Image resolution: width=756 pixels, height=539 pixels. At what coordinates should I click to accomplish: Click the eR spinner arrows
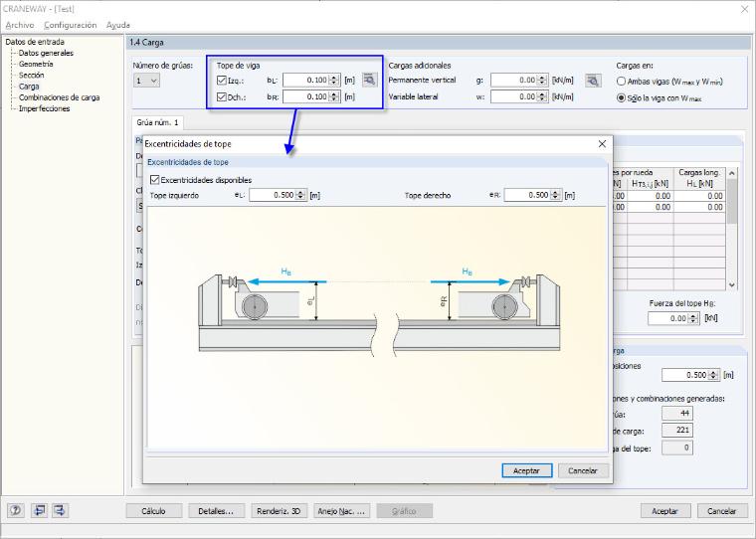(555, 195)
